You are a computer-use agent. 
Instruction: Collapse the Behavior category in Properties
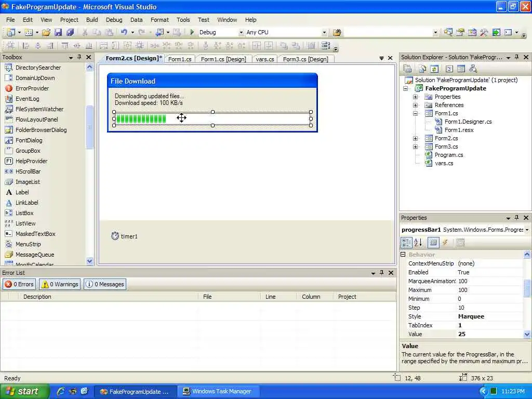(x=403, y=254)
